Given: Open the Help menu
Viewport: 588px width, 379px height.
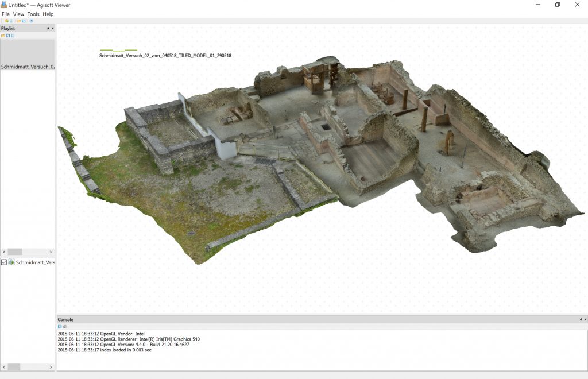Looking at the screenshot, I should (x=48, y=14).
